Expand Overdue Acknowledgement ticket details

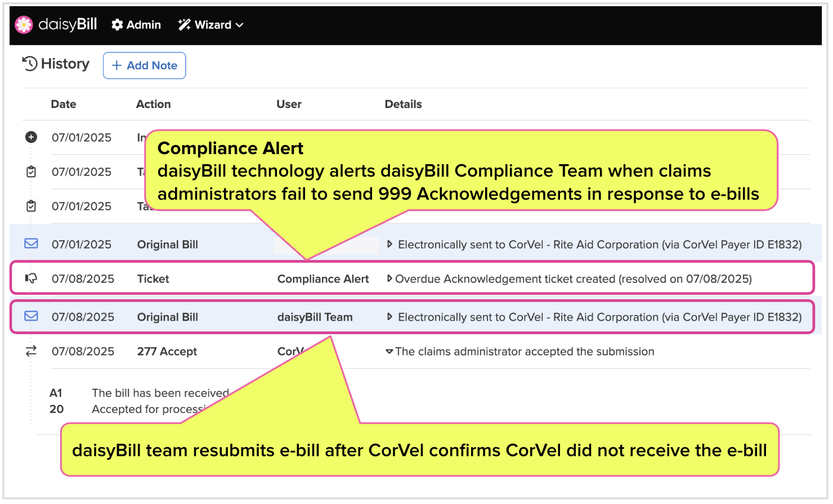pyautogui.click(x=389, y=278)
